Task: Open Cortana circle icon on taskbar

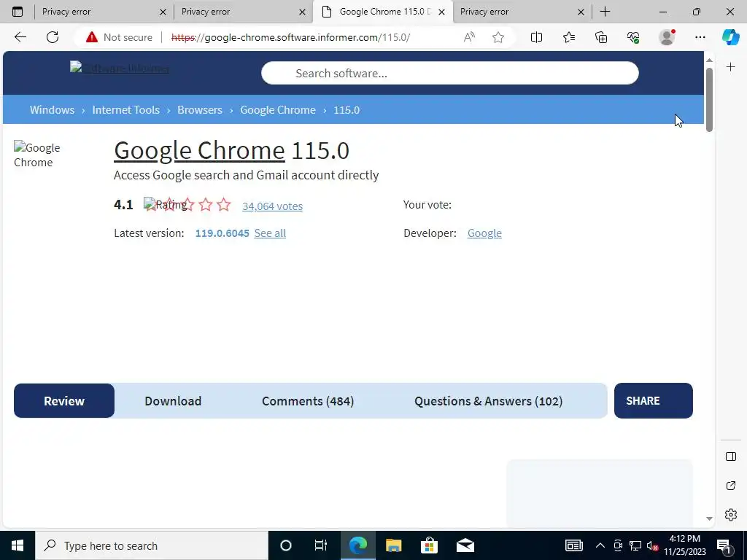Action: pyautogui.click(x=286, y=545)
